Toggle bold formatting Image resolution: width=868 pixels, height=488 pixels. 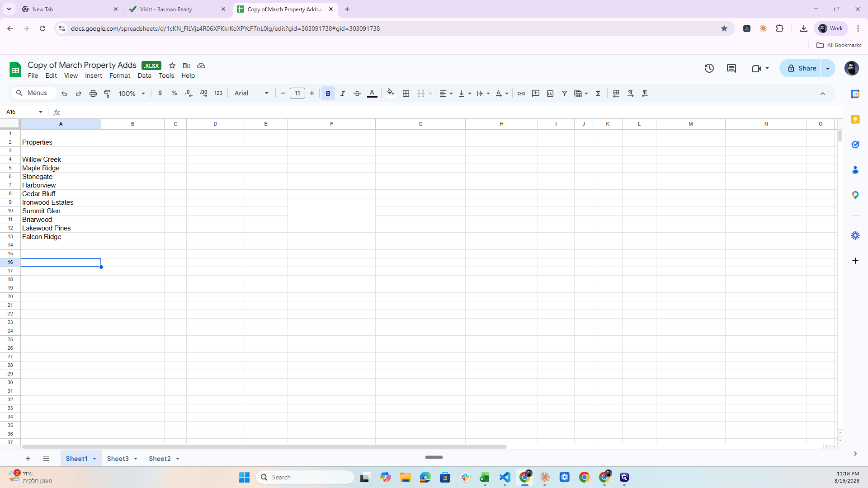coord(328,94)
